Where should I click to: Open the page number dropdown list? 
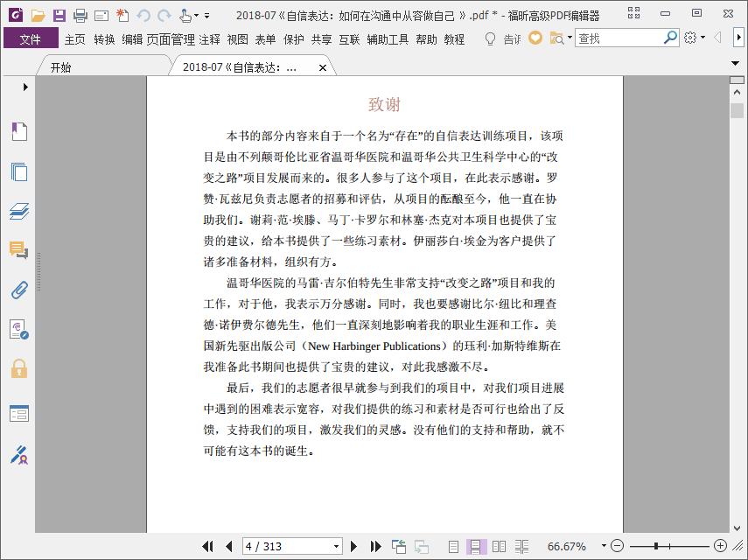(336, 546)
